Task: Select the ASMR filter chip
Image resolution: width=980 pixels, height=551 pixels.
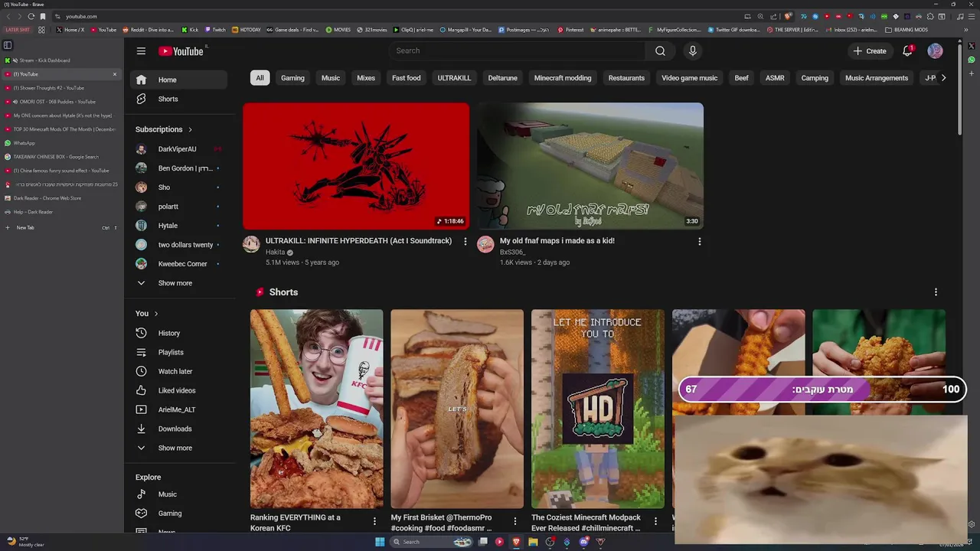Action: pyautogui.click(x=775, y=78)
